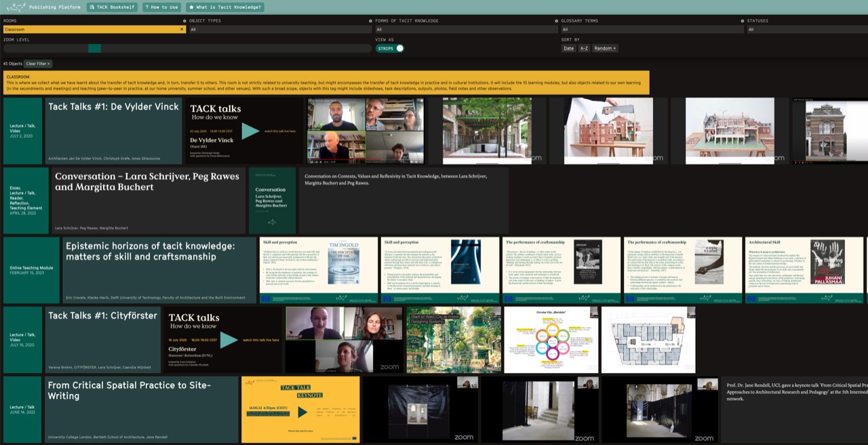Open Conversation – Lara Schrijver, Peg Rawes title
868x445 pixels.
click(x=147, y=181)
